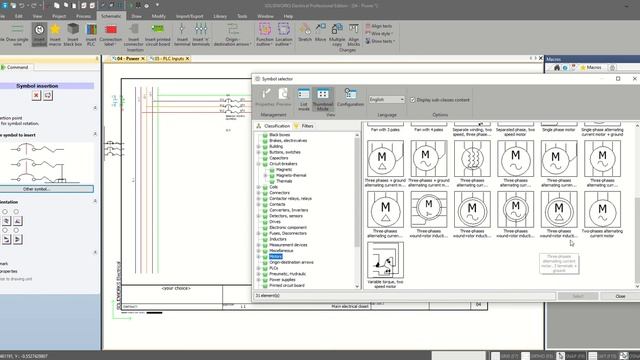Click Close button in Symbol selector
The image size is (640, 360).
[x=620, y=296]
